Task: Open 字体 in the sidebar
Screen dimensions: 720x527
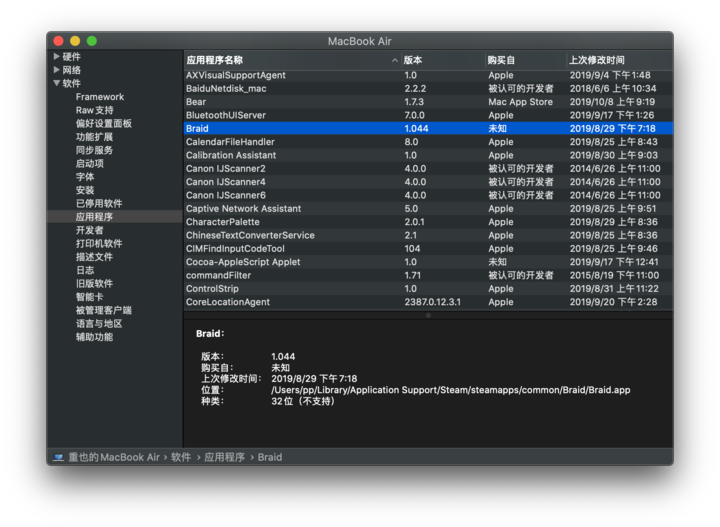Action: 85,177
